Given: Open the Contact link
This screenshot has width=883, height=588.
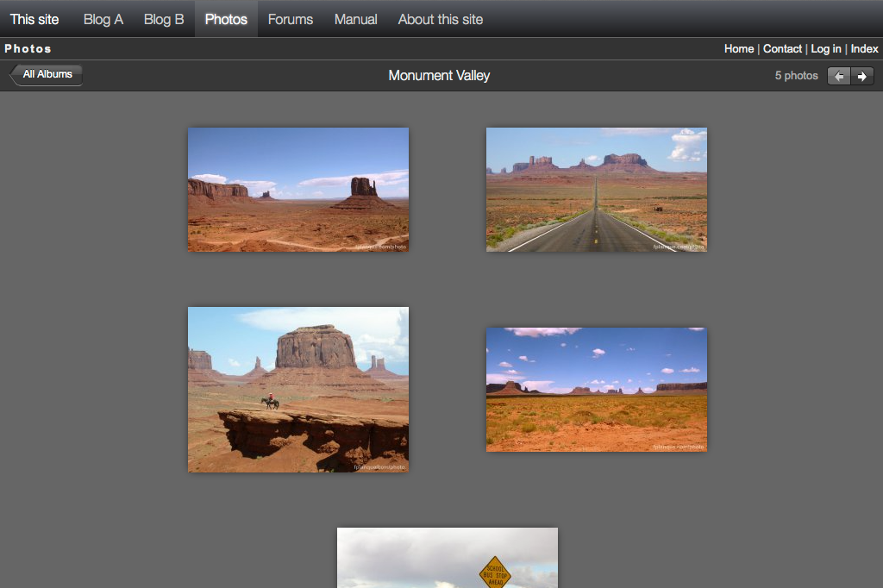Looking at the screenshot, I should [782, 49].
